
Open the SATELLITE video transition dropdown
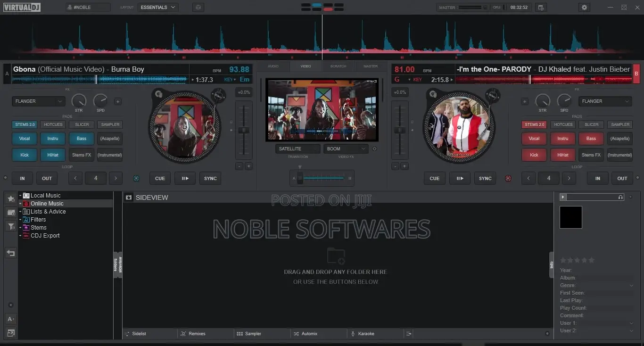tap(298, 149)
